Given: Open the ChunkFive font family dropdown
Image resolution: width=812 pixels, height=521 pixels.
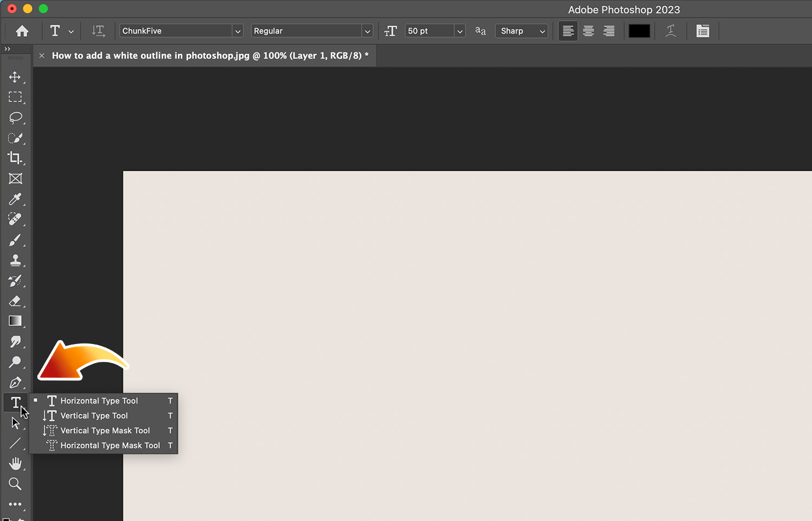Looking at the screenshot, I should point(238,31).
